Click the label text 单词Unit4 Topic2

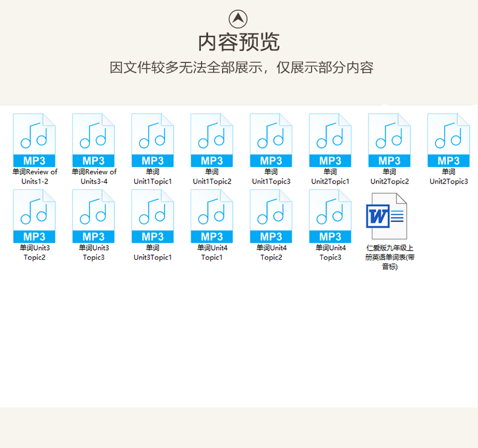point(271,252)
